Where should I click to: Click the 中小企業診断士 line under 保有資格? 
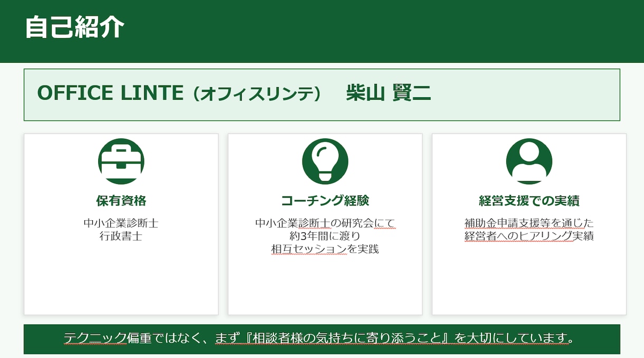[121, 223]
